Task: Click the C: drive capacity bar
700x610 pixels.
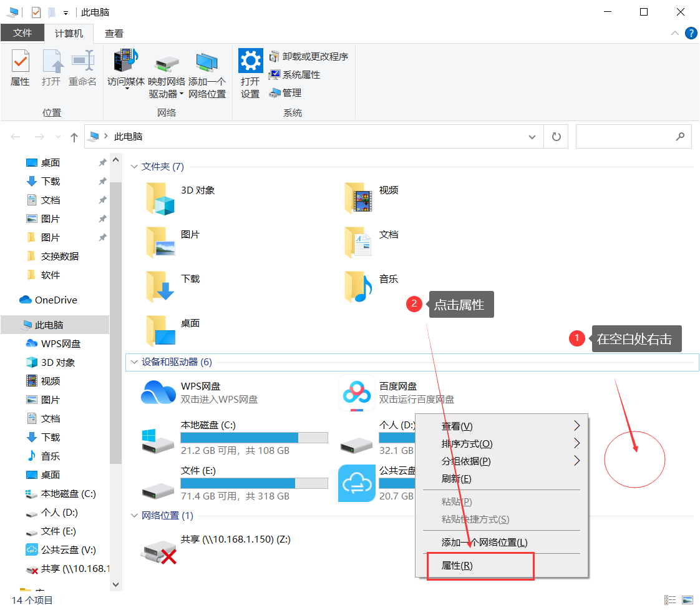Action: pos(254,438)
